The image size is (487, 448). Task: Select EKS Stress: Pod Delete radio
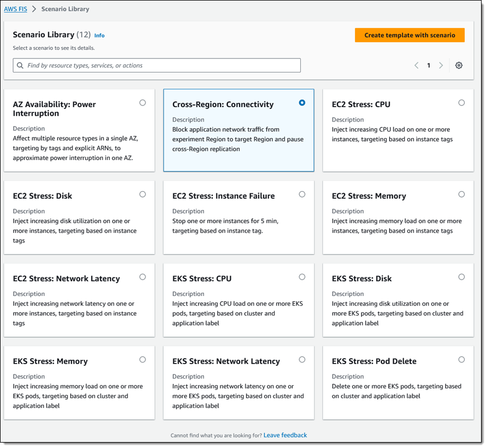tap(462, 359)
